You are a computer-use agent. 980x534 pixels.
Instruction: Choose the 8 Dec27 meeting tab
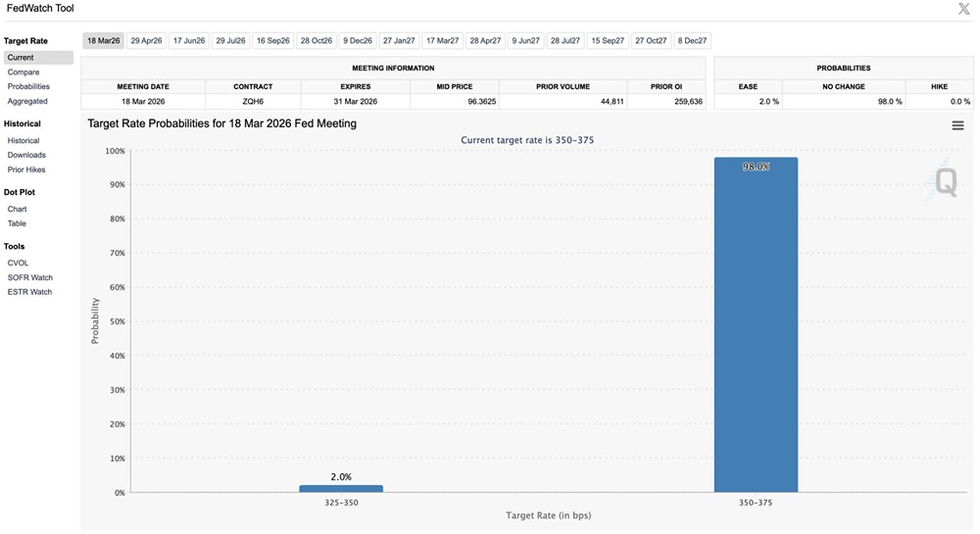coord(694,41)
